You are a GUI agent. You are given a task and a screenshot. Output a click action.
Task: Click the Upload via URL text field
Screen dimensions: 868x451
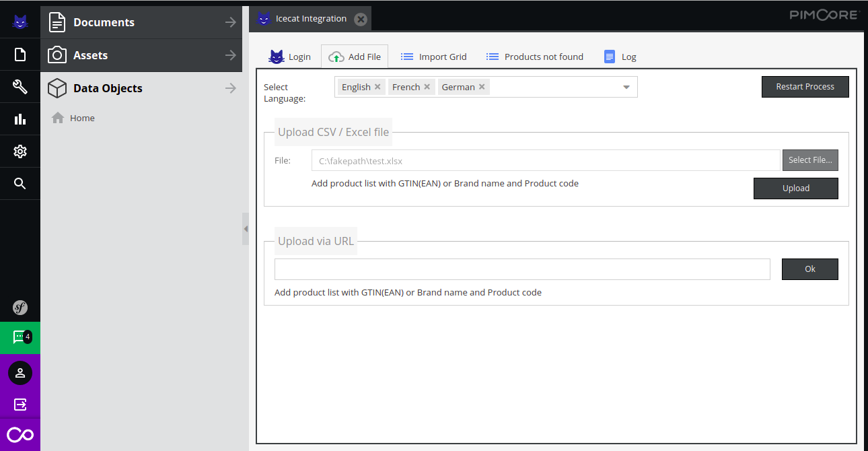[522, 269]
